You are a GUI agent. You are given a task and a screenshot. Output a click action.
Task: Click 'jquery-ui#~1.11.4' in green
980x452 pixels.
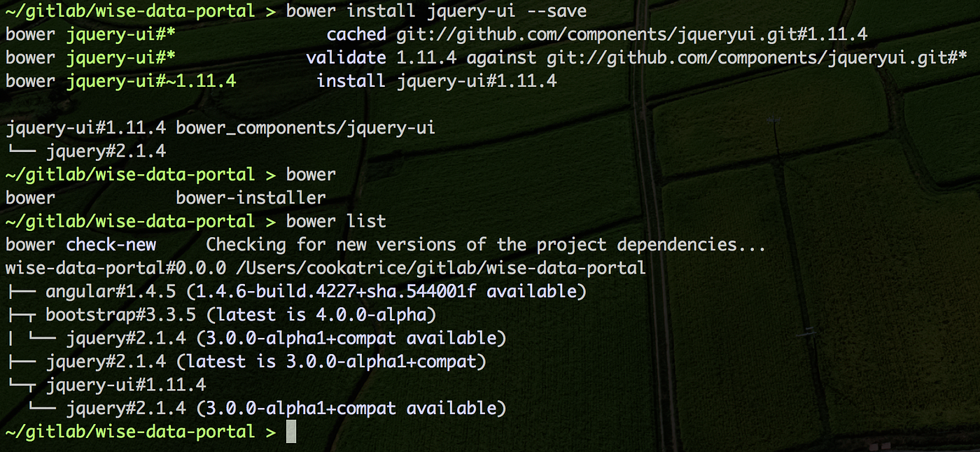(151, 81)
